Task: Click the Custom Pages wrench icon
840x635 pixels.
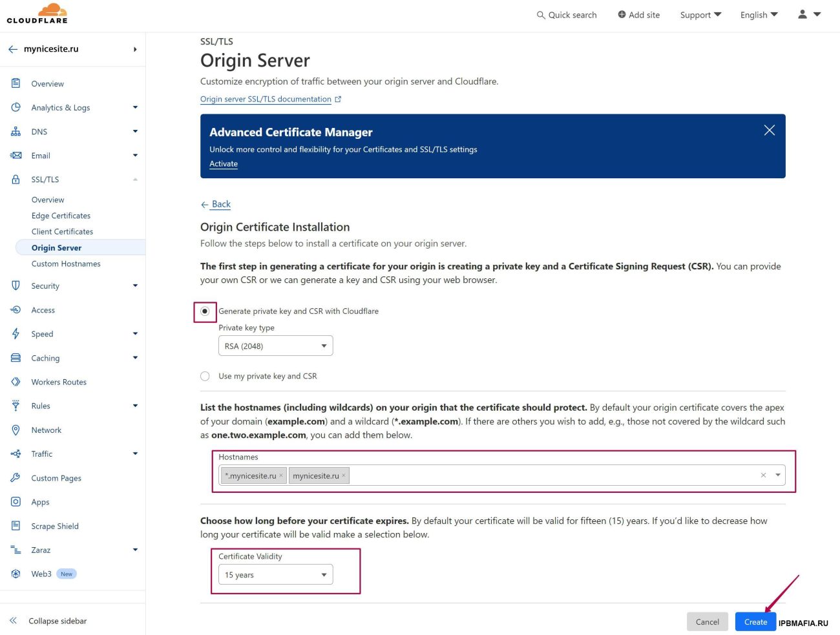Action: (16, 478)
